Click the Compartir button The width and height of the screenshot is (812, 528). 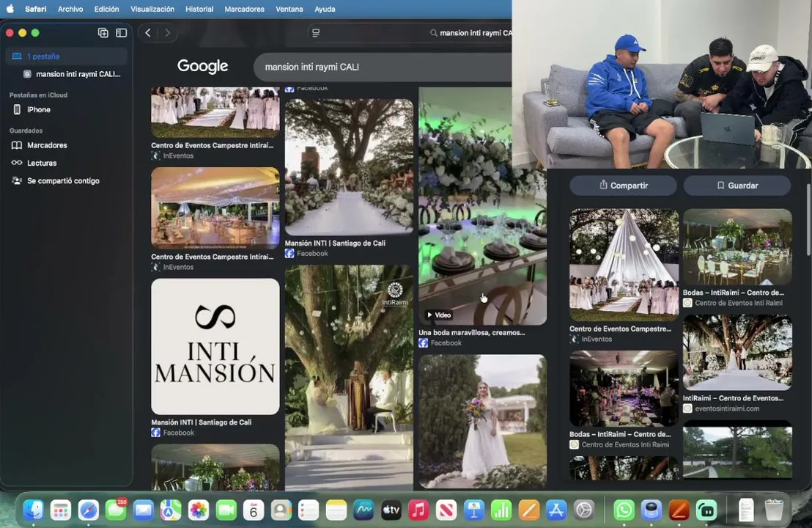point(624,186)
